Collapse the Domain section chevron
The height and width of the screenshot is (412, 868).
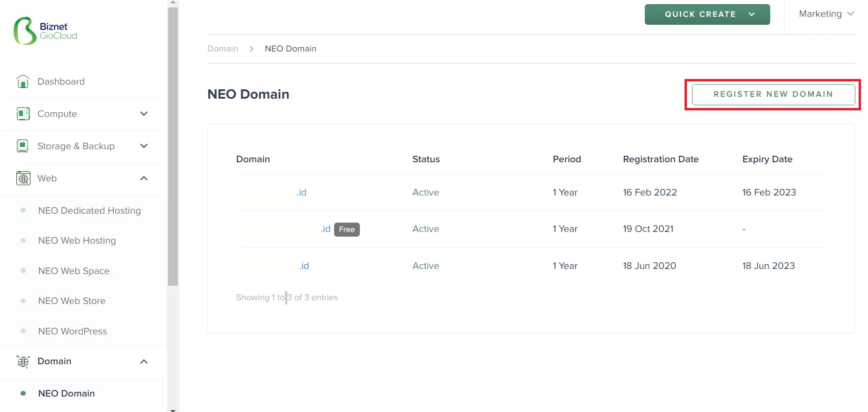click(x=144, y=361)
